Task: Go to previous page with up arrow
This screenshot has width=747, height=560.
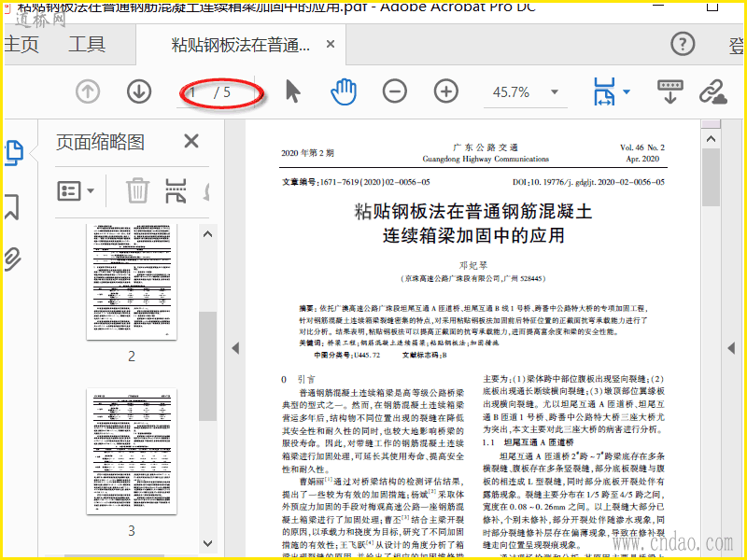Action: pyautogui.click(x=88, y=91)
